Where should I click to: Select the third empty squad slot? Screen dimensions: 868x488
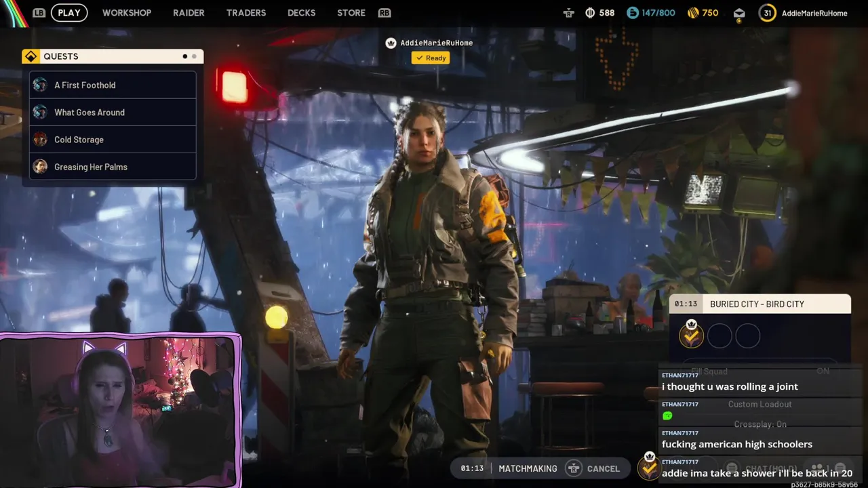(x=748, y=335)
